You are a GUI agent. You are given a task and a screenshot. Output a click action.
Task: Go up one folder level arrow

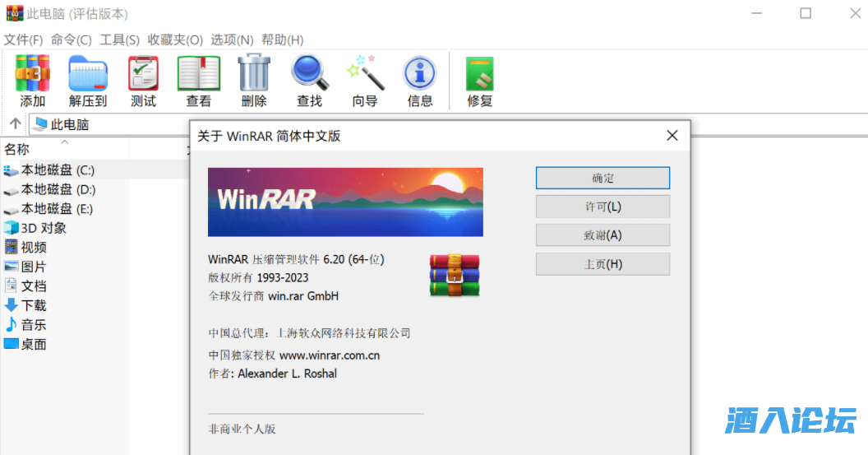pos(15,124)
